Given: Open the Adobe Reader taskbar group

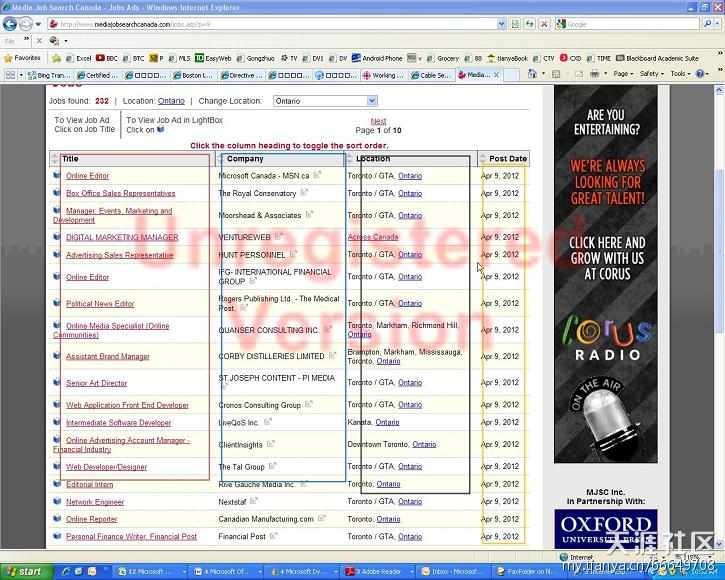Looking at the screenshot, I should [x=377, y=572].
